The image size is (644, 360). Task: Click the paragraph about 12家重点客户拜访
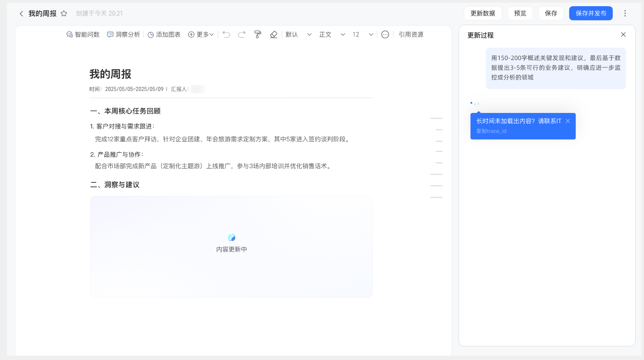coord(223,139)
